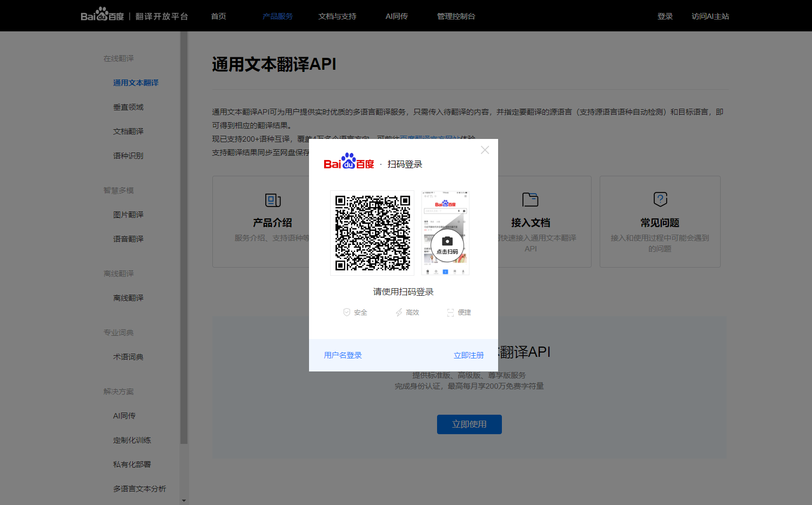
Task: Click the sidebar scroll down arrow
Action: tap(184, 501)
